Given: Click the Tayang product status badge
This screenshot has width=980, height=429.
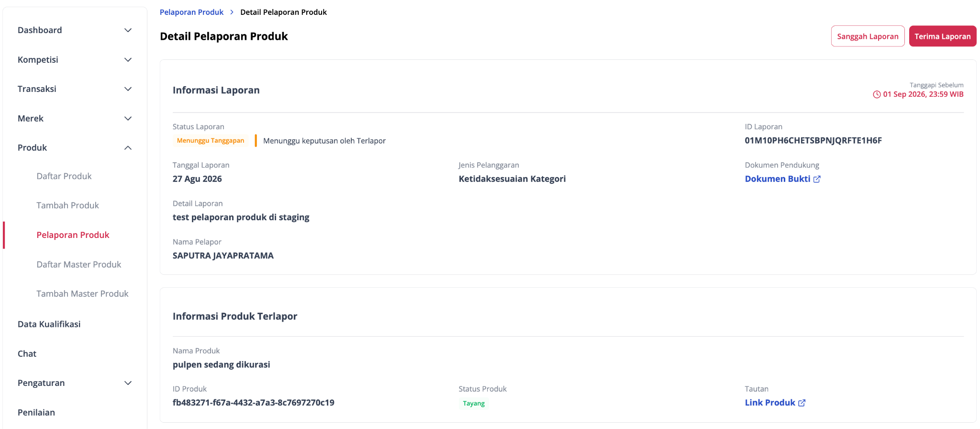Looking at the screenshot, I should (x=474, y=403).
